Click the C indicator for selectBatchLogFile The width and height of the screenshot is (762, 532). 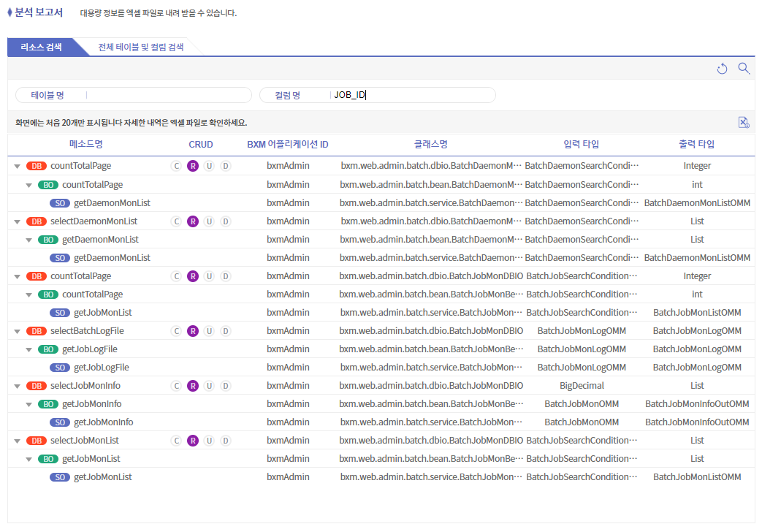click(176, 331)
